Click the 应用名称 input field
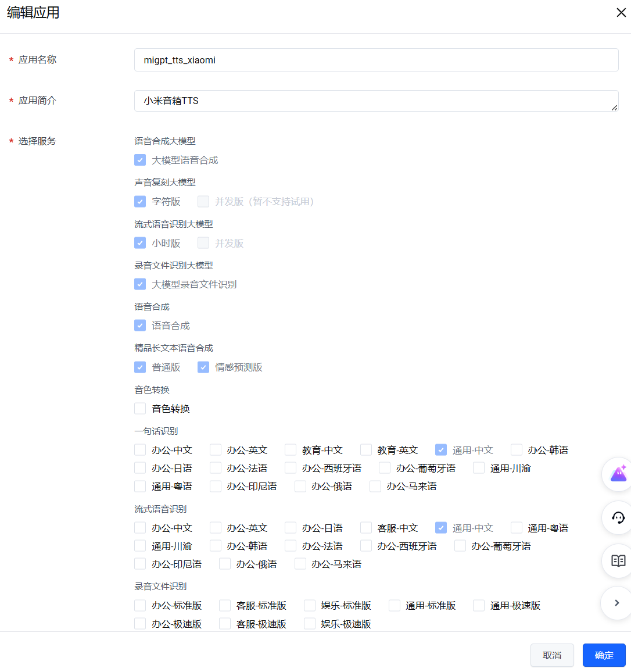This screenshot has height=672, width=631. pyautogui.click(x=376, y=60)
